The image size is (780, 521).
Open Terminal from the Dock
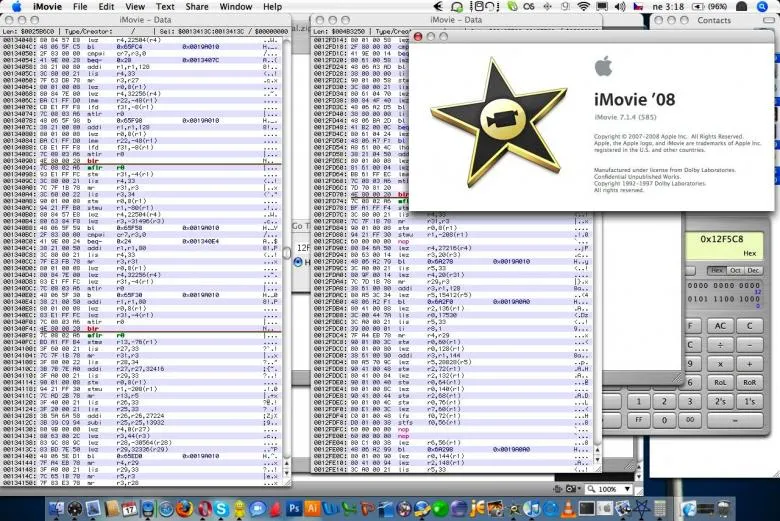pos(587,508)
